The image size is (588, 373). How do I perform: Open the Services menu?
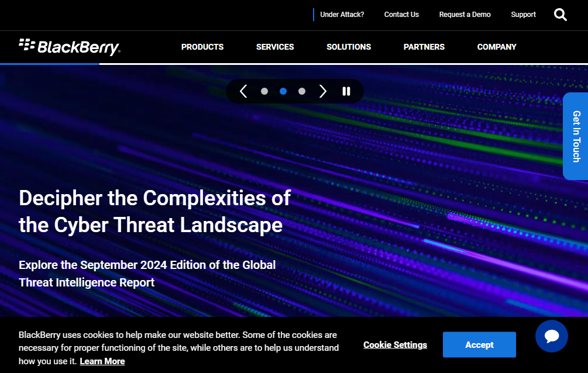point(275,47)
